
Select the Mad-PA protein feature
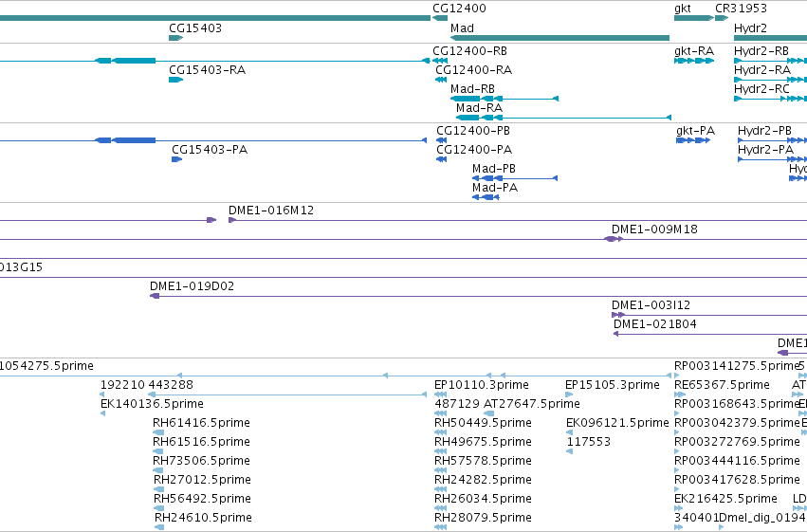click(x=486, y=197)
